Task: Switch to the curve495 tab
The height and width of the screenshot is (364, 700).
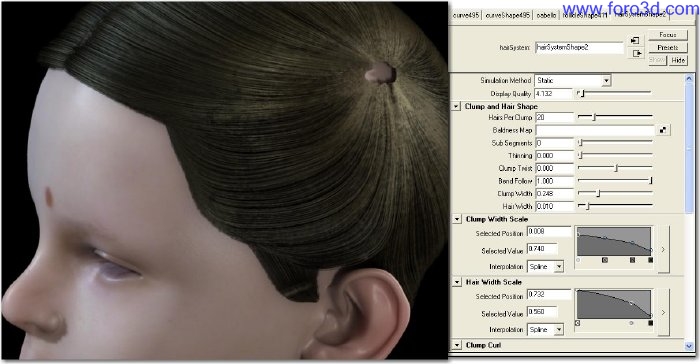Action: pyautogui.click(x=466, y=15)
